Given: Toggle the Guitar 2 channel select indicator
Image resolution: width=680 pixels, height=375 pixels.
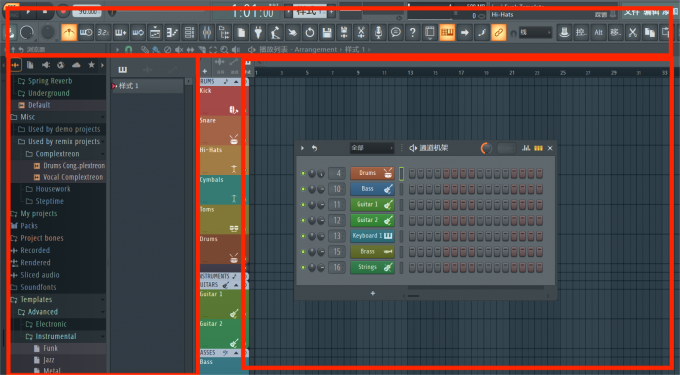Looking at the screenshot, I should (x=401, y=220).
